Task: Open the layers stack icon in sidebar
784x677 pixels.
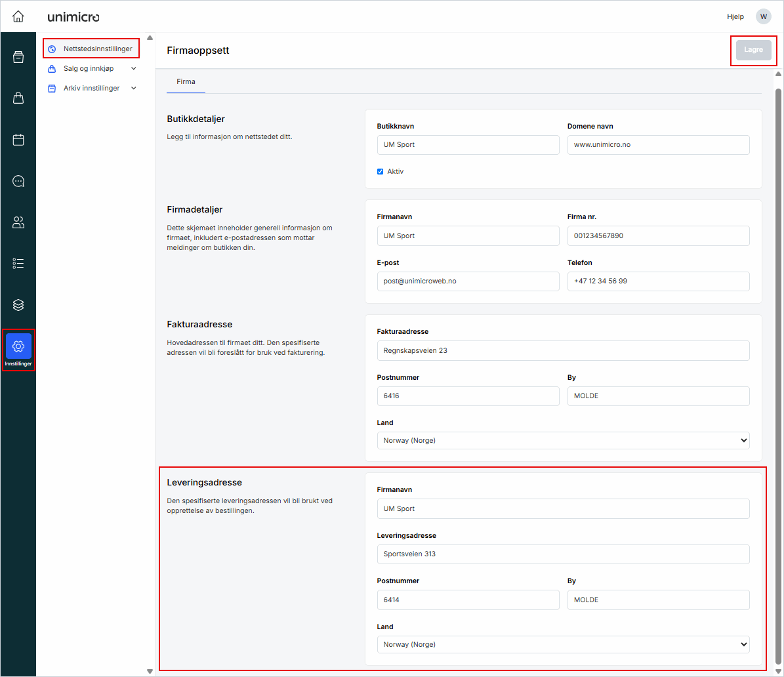Action: (x=18, y=305)
